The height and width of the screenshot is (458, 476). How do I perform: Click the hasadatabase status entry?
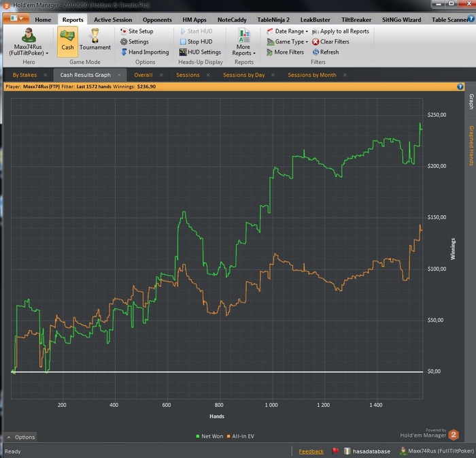pyautogui.click(x=367, y=451)
